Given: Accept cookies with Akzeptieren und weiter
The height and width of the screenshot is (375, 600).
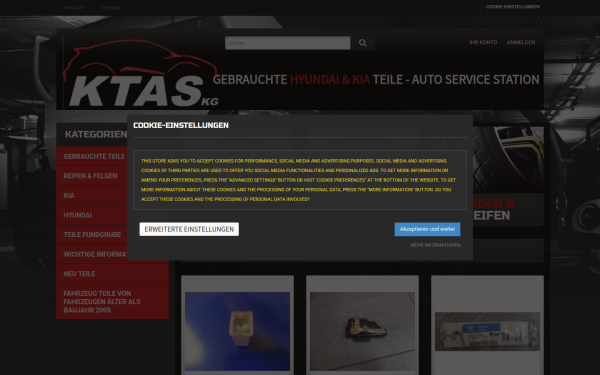Looking at the screenshot, I should (427, 229).
